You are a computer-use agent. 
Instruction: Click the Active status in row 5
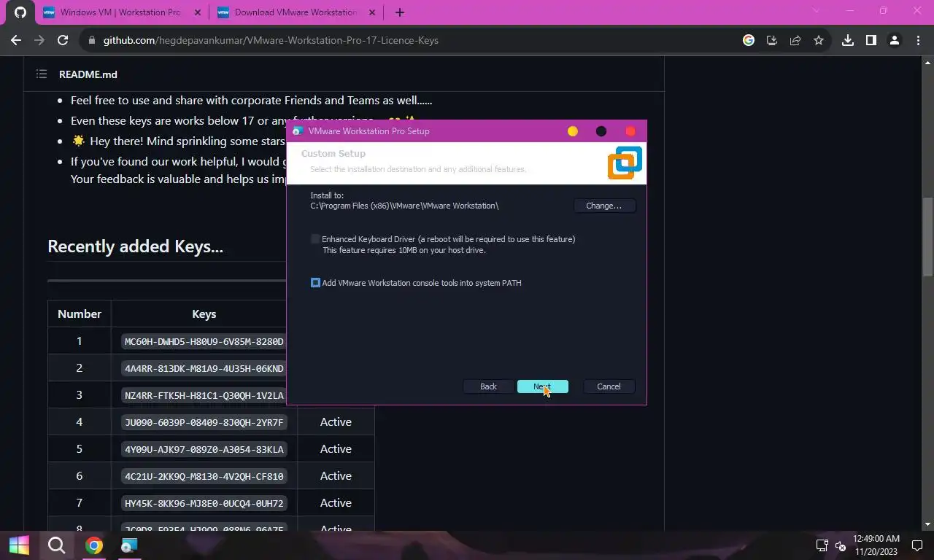336,449
